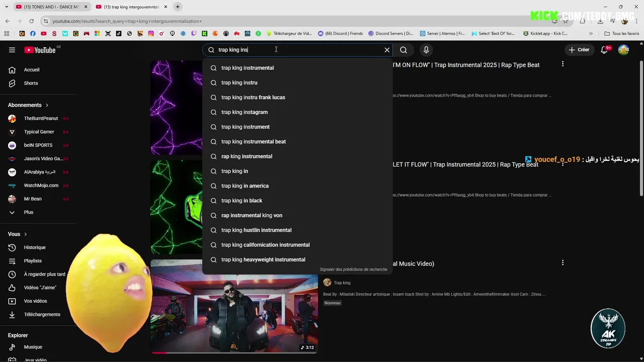Expand the Vous section
Viewport: 644px width, 362px height.
pos(18,234)
